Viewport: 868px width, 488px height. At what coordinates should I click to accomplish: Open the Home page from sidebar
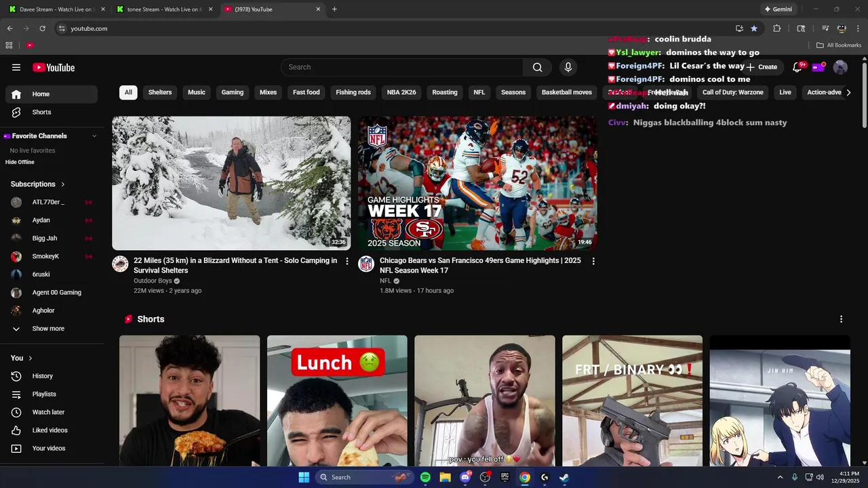(51, 94)
